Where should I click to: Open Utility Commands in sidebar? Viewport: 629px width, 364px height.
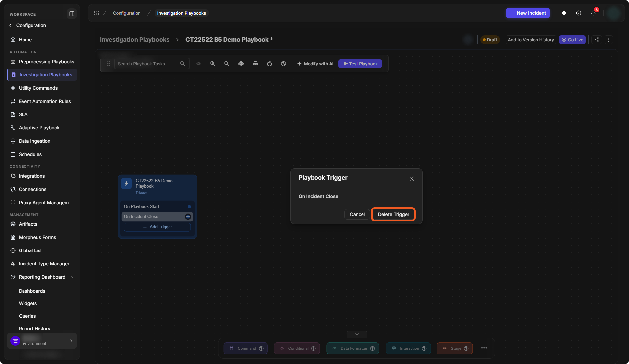click(42, 88)
